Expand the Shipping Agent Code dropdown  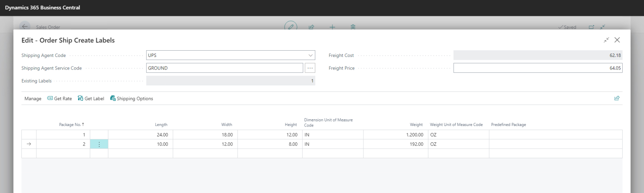(310, 55)
